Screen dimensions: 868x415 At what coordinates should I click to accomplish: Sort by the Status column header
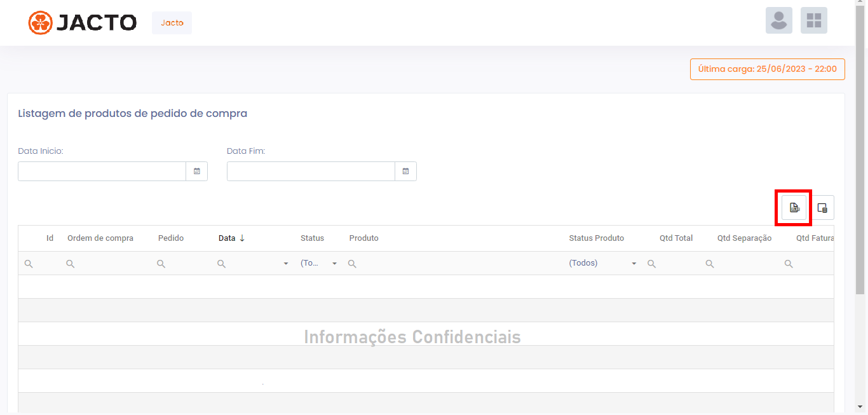tap(312, 238)
